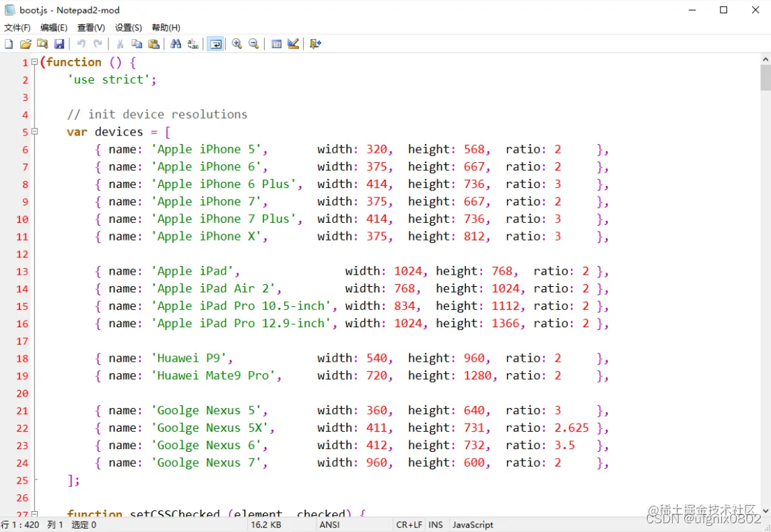Open the 编辑(E) menu
This screenshot has width=771, height=532.
point(54,28)
